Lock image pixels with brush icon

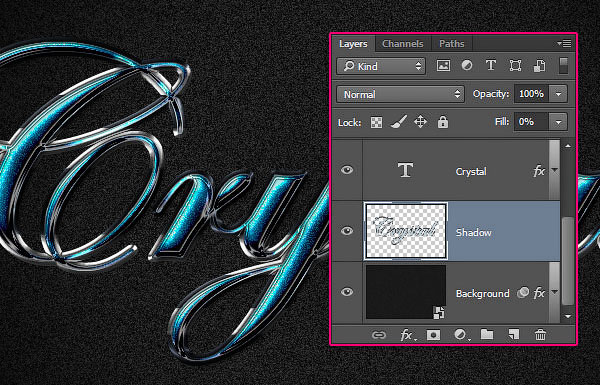tap(398, 122)
